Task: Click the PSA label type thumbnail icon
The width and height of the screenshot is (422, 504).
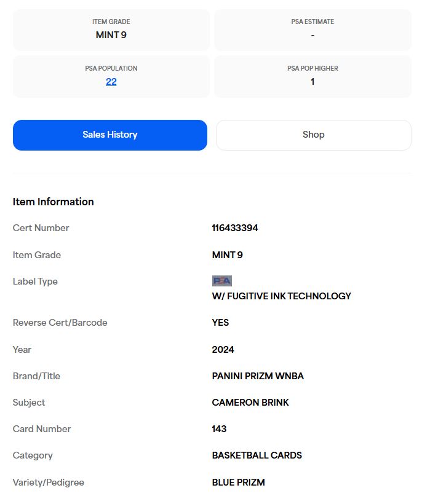Action: [x=222, y=281]
